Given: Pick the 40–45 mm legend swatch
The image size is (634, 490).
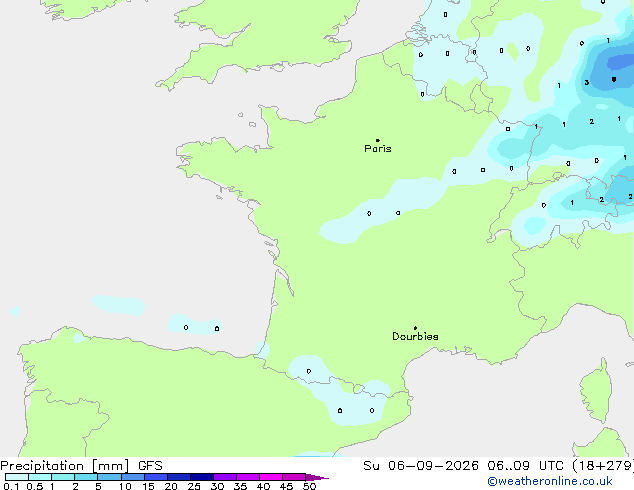Looking at the screenshot, I should 271,477.
